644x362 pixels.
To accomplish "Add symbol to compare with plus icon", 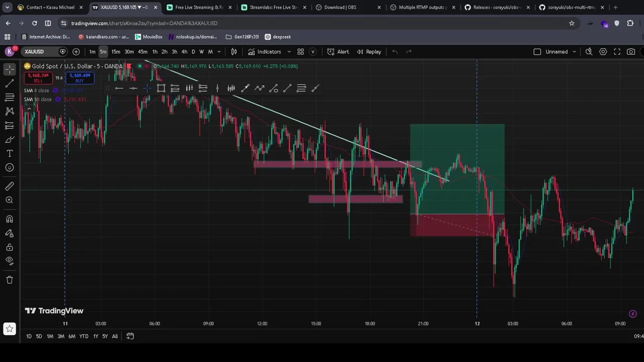I will 76,52.
